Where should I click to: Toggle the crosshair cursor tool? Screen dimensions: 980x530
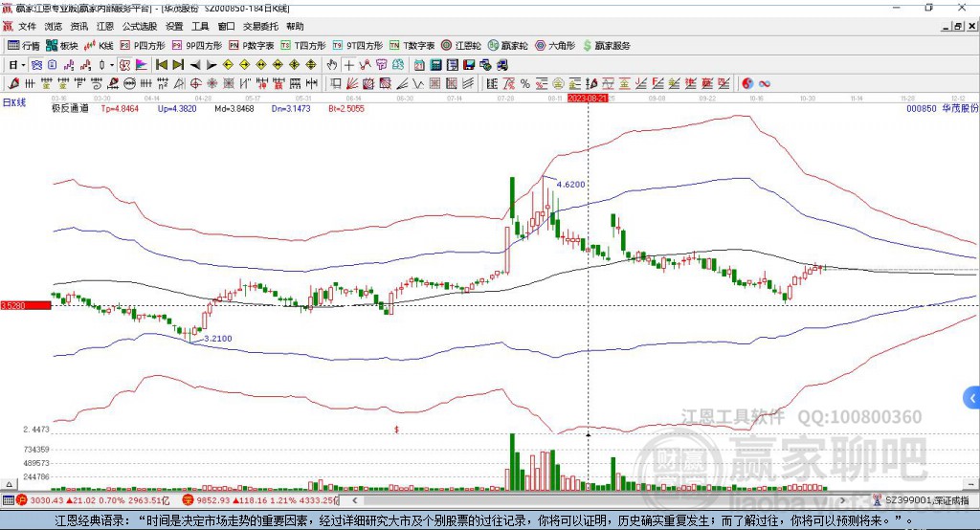coord(348,65)
